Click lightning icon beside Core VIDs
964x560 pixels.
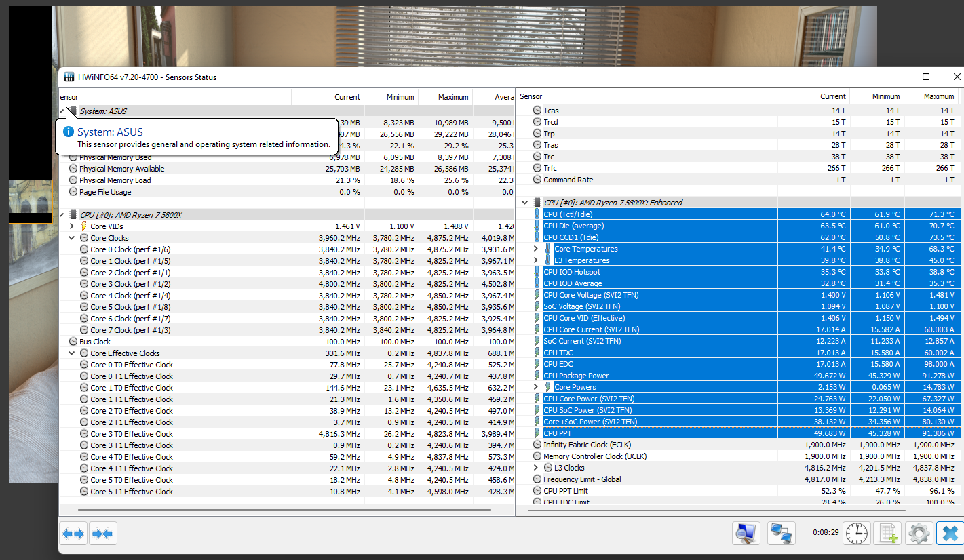[84, 226]
